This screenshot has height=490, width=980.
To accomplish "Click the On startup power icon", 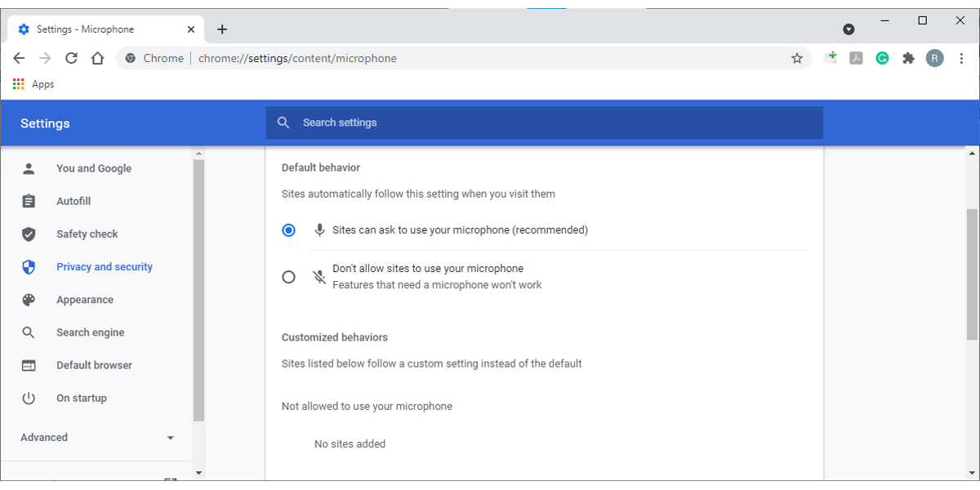I will 29,398.
